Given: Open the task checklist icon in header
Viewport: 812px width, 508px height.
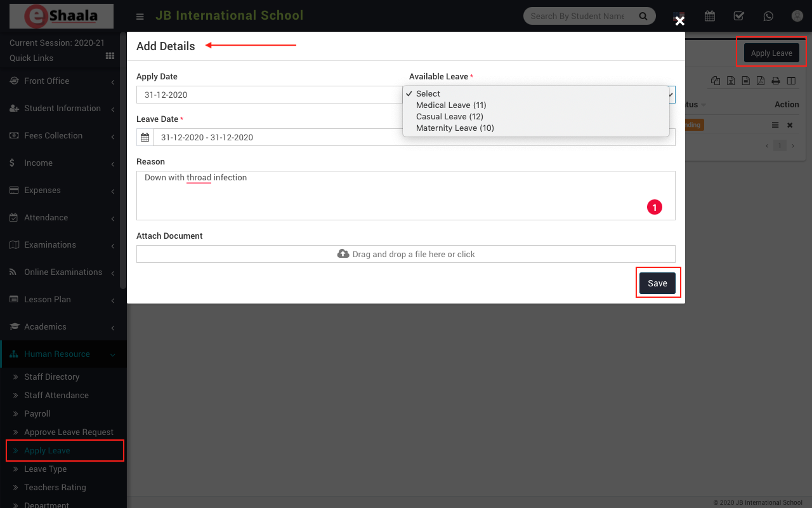Looking at the screenshot, I should click(739, 17).
